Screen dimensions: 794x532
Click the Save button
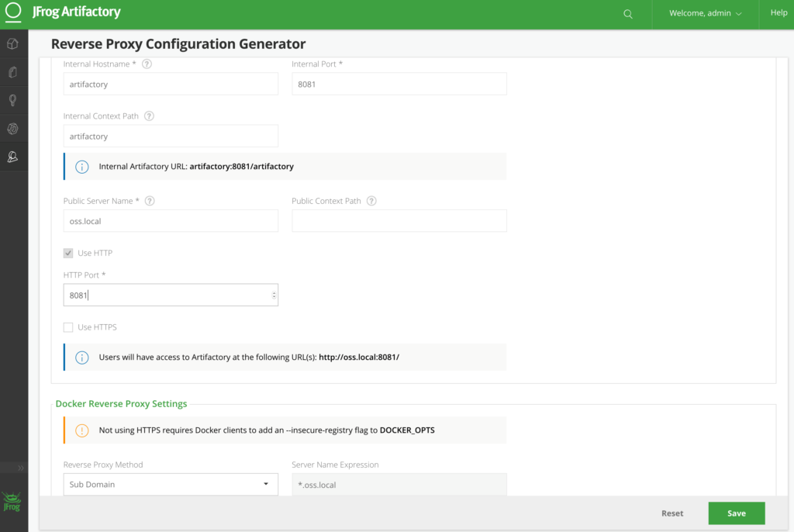(x=736, y=513)
